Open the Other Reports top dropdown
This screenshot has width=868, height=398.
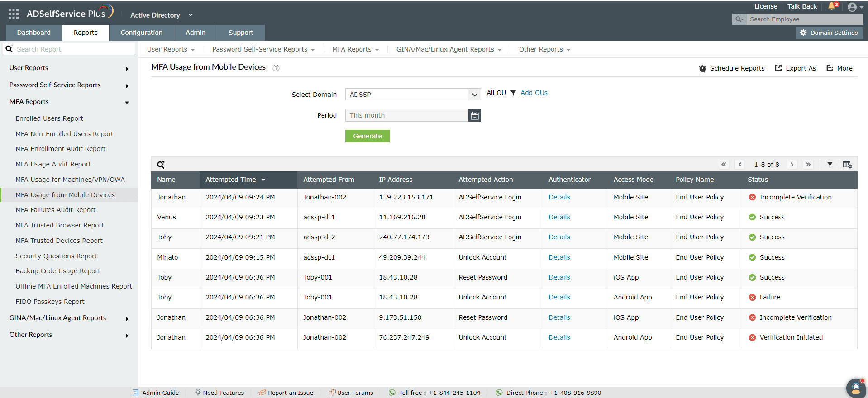click(x=544, y=49)
